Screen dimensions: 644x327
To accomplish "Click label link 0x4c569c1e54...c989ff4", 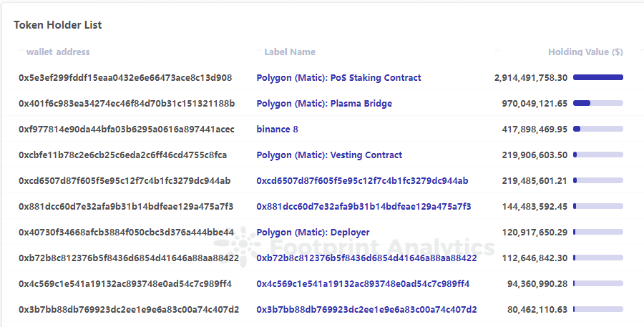I will [363, 284].
